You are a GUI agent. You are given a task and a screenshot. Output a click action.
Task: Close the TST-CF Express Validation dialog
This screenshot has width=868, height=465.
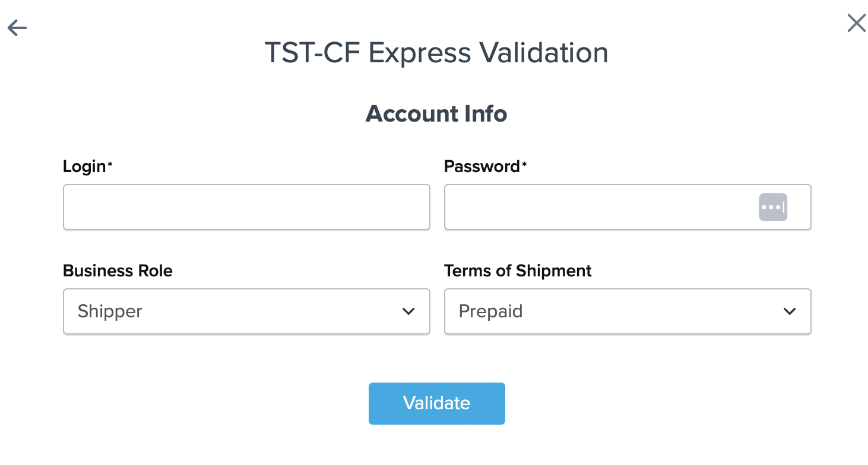coord(856,23)
